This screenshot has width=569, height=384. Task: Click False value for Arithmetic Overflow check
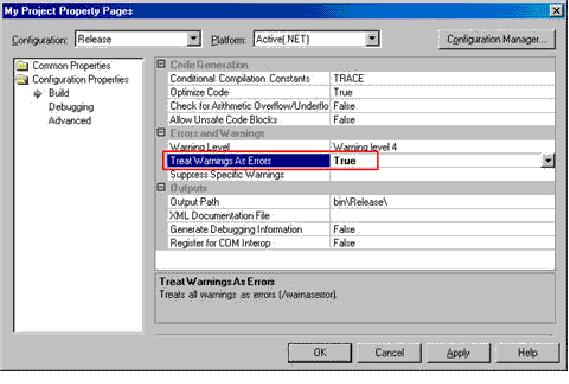point(442,106)
